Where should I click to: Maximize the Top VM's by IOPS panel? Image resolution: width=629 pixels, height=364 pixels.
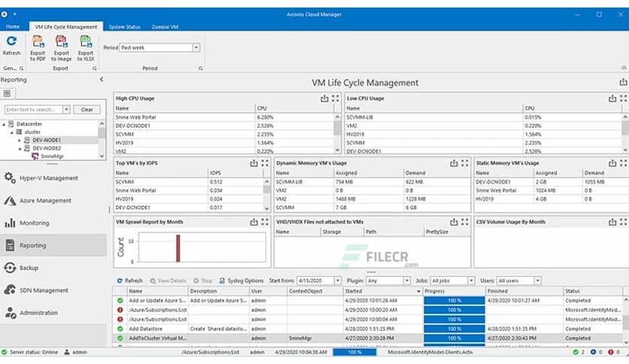(x=265, y=163)
